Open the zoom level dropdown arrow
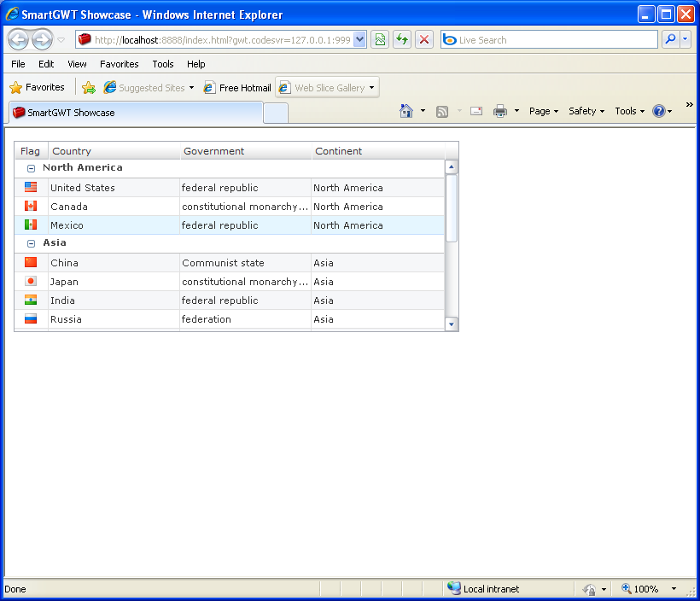Screen dimensions: 700x601 point(674,589)
